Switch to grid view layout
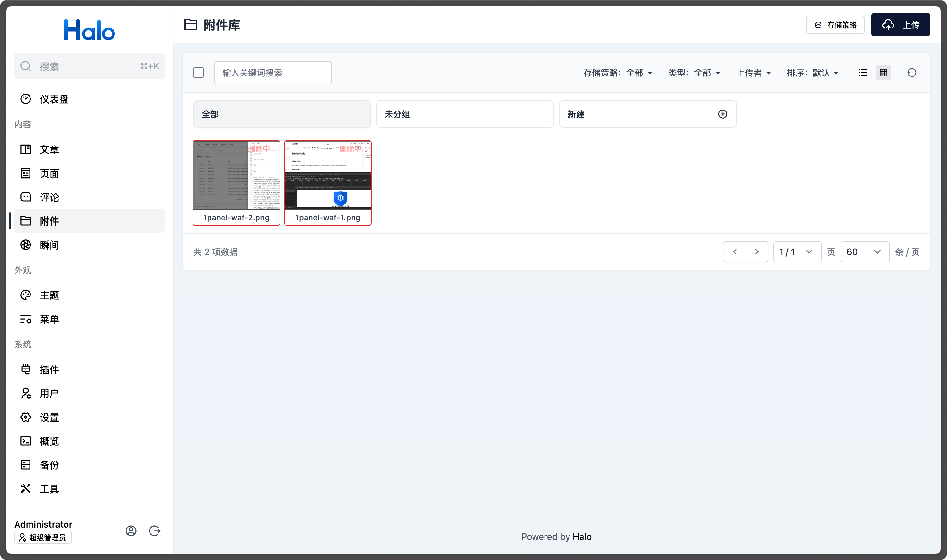 click(x=883, y=73)
